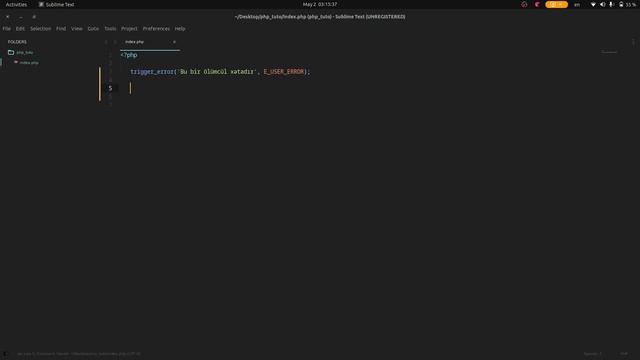Click the pink tray icon in top bar

click(x=537, y=4)
